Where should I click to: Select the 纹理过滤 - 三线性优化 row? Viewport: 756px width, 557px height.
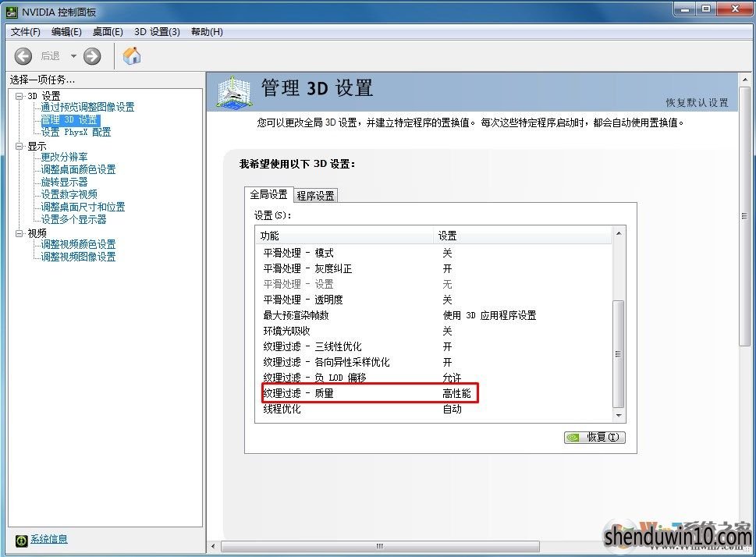tap(433, 346)
